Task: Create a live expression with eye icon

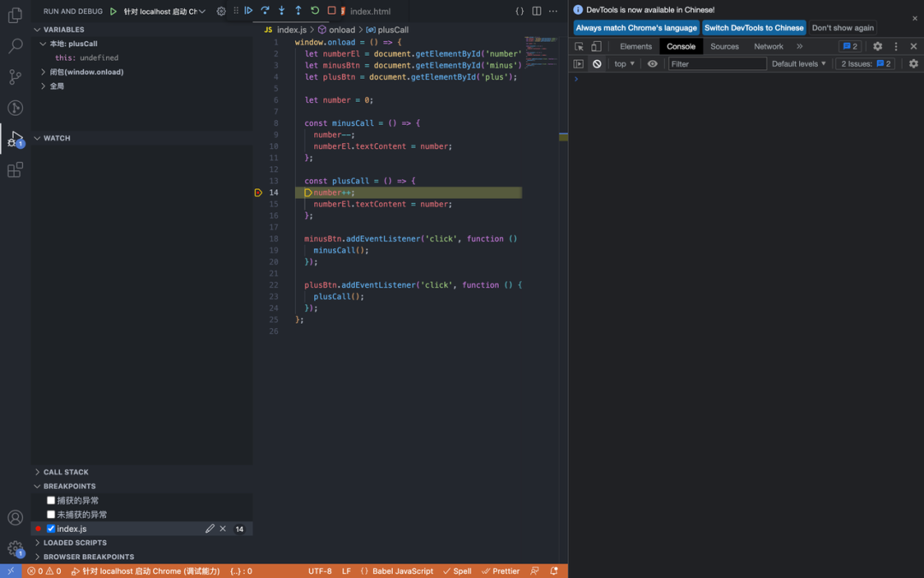Action: tap(652, 63)
